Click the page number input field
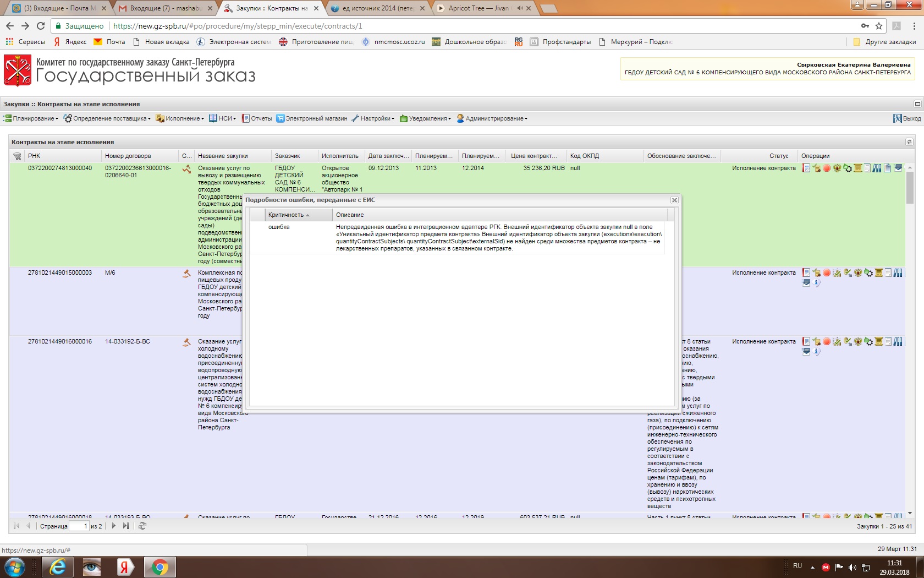Viewport: 924px width, 578px height. click(79, 526)
